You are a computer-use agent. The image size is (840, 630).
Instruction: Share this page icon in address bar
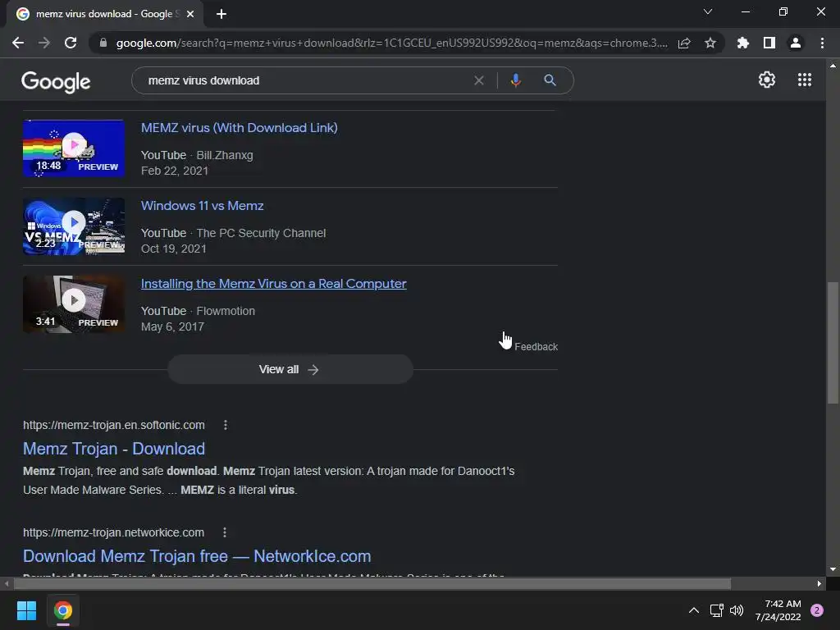pos(684,43)
